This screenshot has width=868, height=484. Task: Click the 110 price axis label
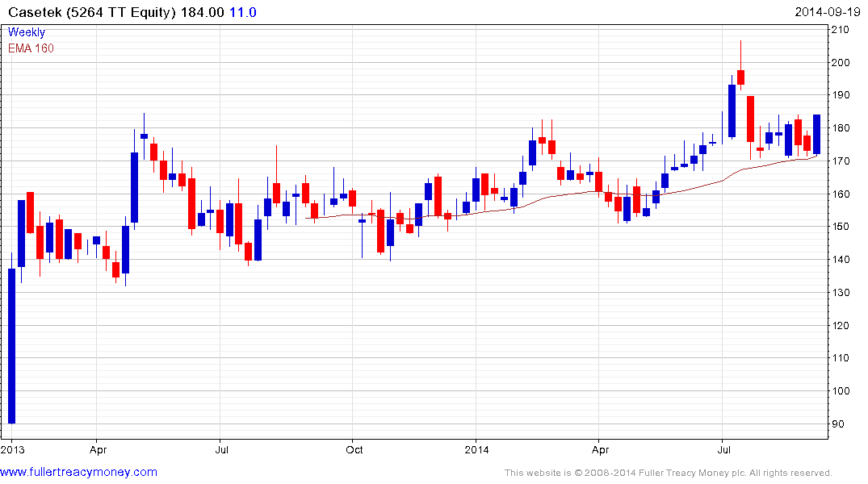point(841,358)
